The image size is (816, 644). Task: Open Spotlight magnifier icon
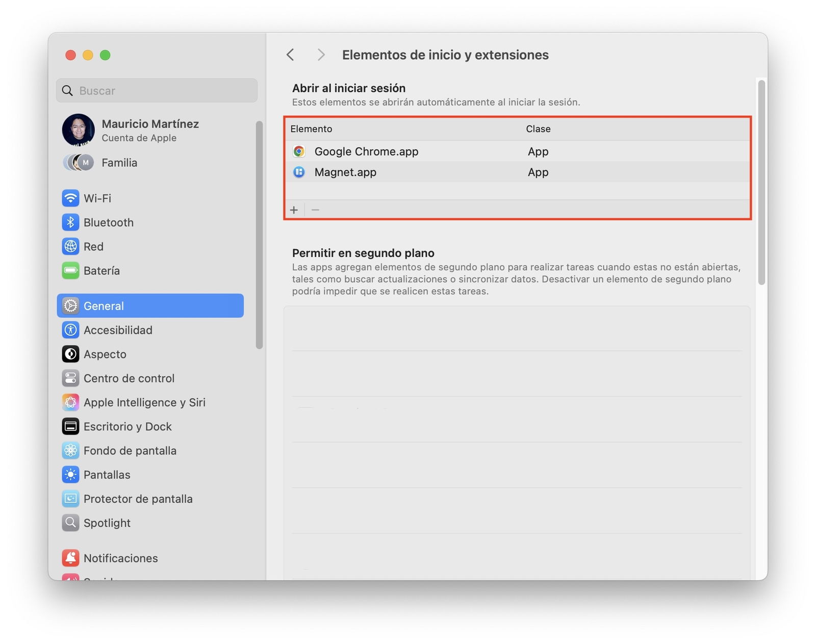tap(70, 523)
